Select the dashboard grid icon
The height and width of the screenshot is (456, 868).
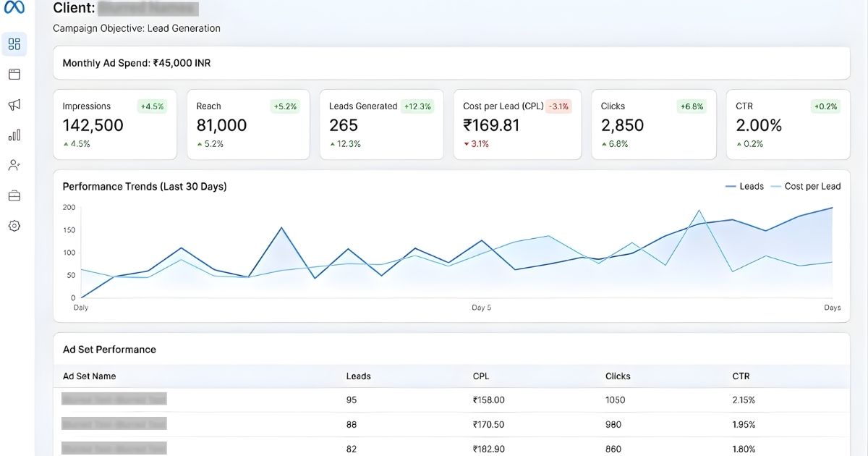(14, 43)
